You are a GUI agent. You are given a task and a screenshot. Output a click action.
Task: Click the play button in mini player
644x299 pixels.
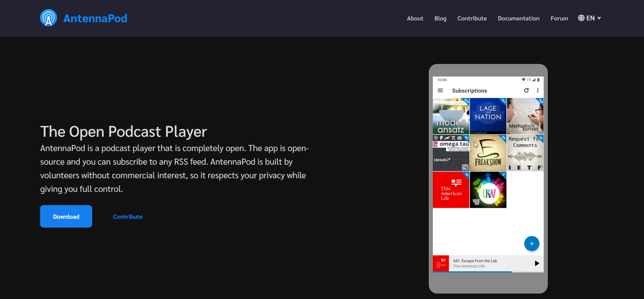tap(537, 263)
